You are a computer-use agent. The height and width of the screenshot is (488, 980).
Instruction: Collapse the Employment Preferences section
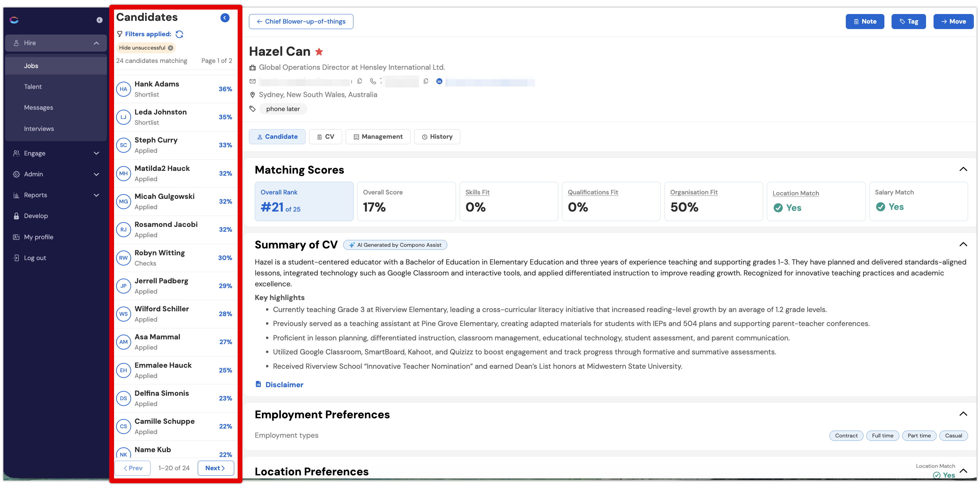(x=963, y=414)
